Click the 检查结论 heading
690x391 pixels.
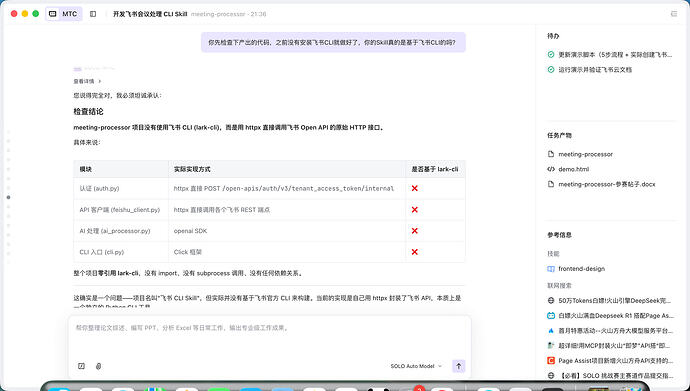coord(88,112)
